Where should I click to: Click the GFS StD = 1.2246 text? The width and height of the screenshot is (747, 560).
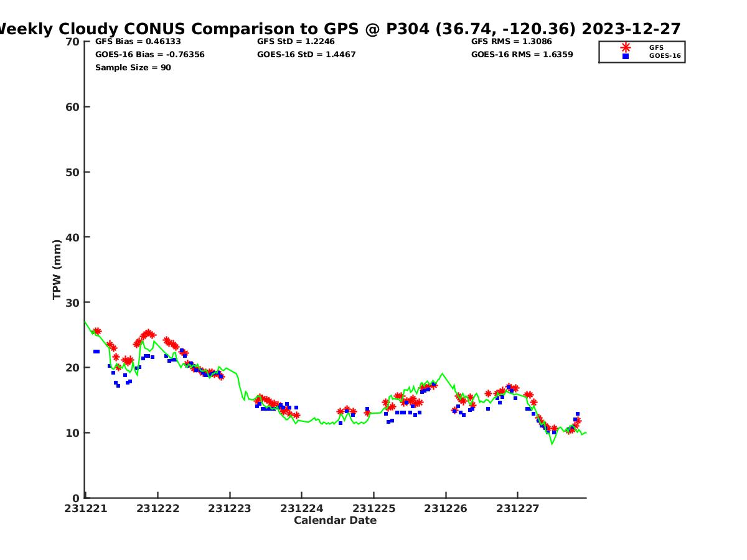[296, 42]
